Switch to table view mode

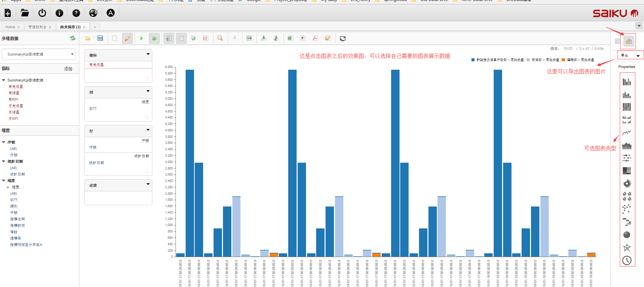[617, 41]
